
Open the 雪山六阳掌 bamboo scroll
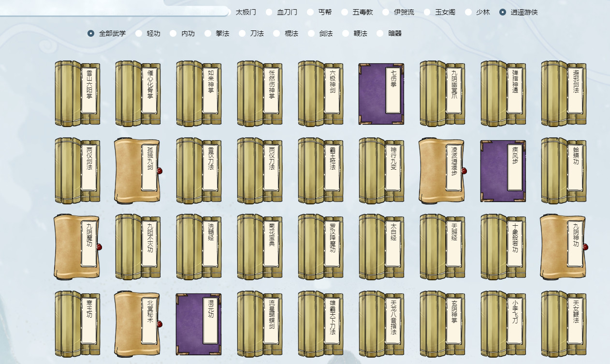pos(77,94)
